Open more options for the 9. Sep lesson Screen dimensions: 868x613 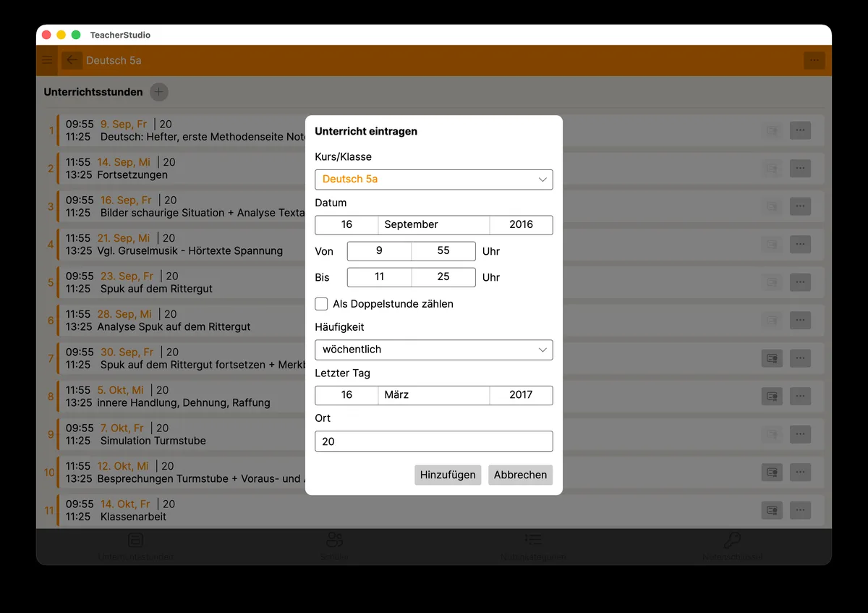click(800, 130)
